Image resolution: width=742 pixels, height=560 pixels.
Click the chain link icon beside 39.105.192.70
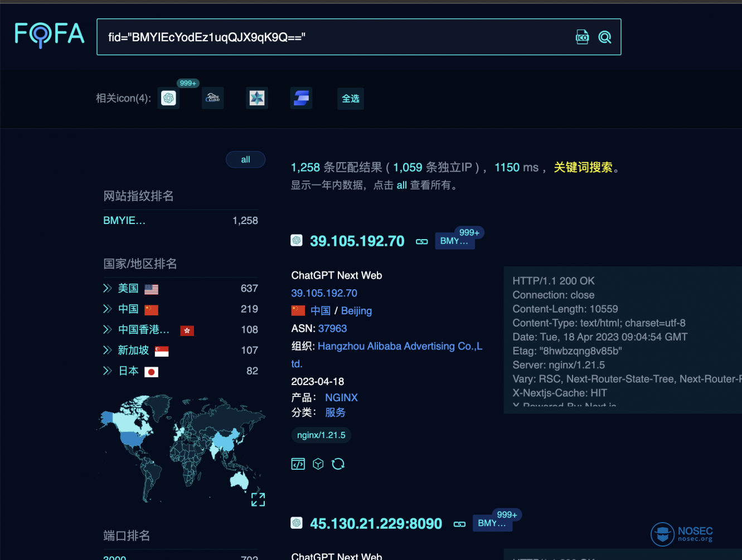pos(422,242)
